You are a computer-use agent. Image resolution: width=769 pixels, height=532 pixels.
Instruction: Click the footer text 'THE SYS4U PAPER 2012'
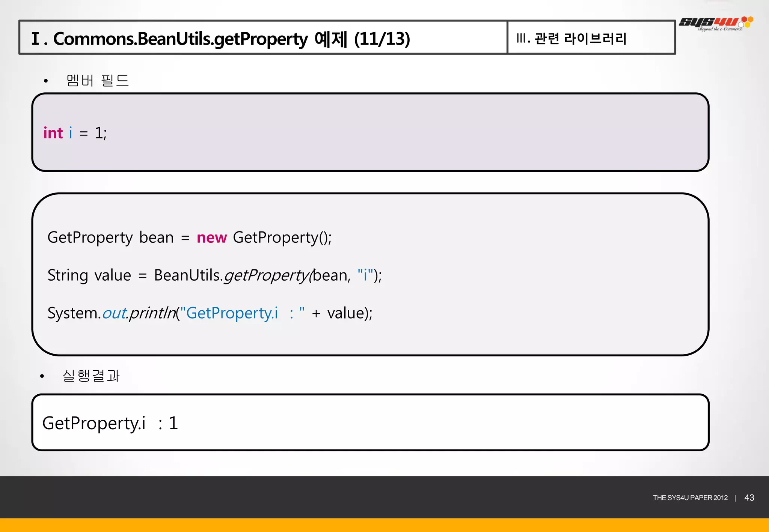click(690, 498)
